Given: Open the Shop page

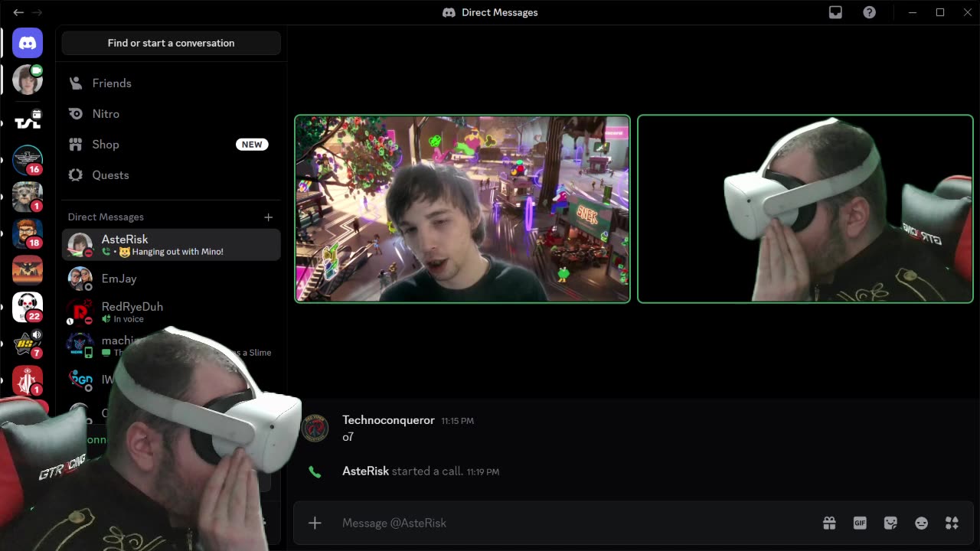Looking at the screenshot, I should [171, 144].
